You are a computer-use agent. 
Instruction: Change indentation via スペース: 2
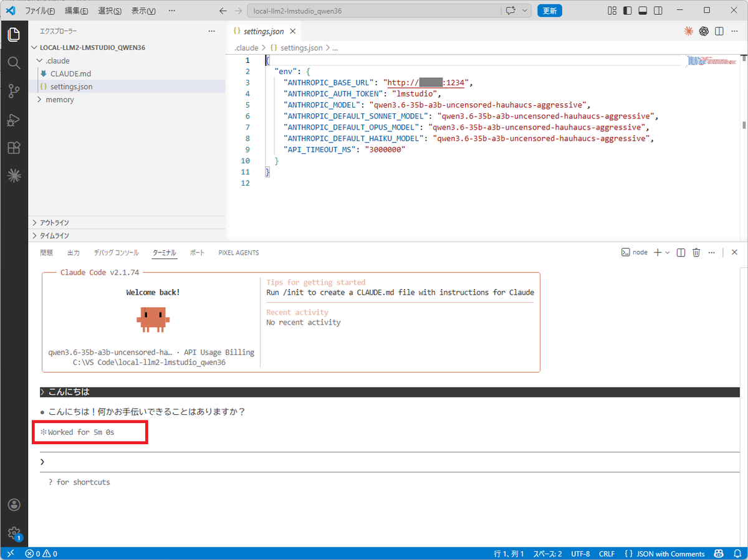coord(546,554)
